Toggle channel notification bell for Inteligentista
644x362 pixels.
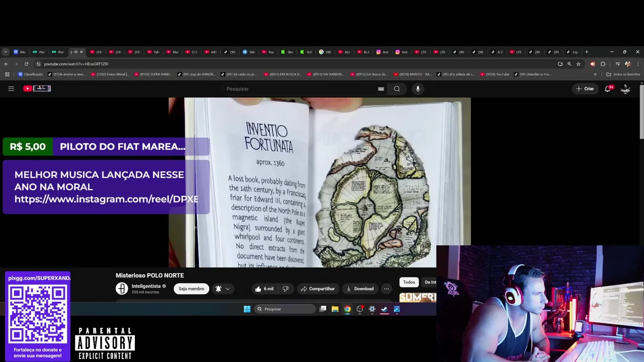218,289
